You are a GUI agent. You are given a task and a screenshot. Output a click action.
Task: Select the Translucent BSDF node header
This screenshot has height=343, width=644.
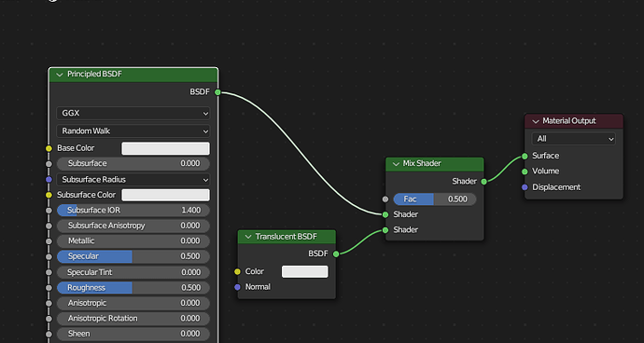click(287, 237)
